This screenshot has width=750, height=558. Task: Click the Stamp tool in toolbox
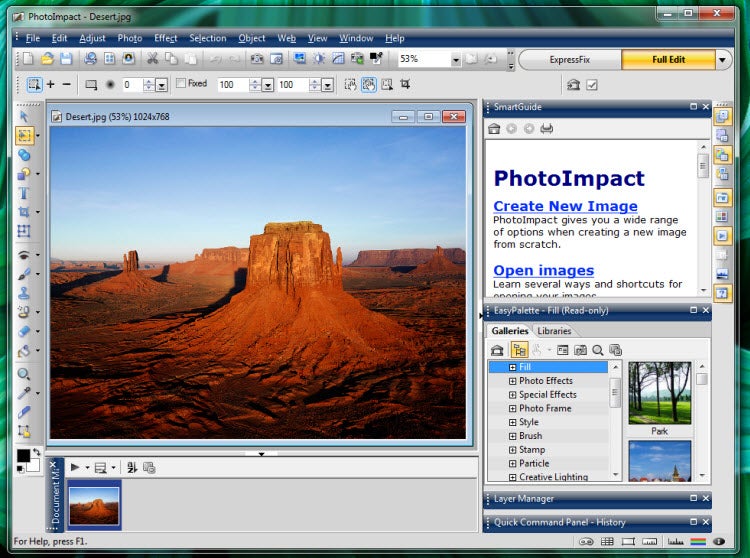coord(23,293)
